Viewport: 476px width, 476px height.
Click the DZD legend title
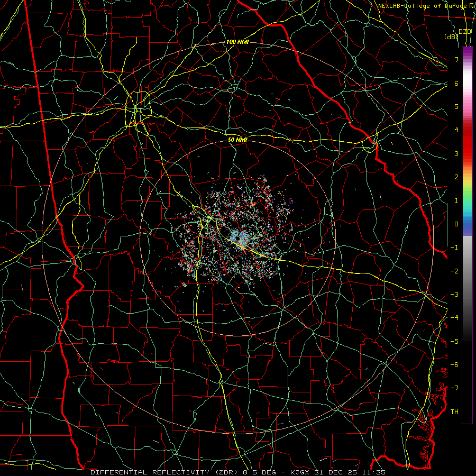coord(465,32)
